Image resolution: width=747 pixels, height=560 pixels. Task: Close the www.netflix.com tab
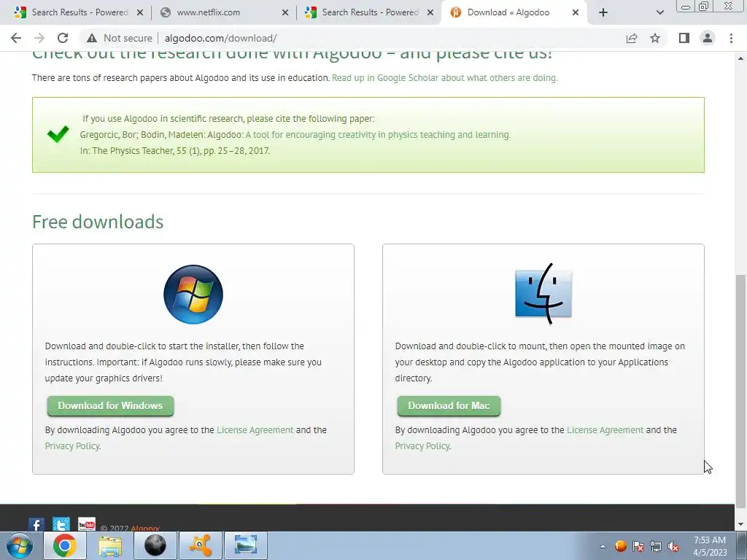coord(285,12)
